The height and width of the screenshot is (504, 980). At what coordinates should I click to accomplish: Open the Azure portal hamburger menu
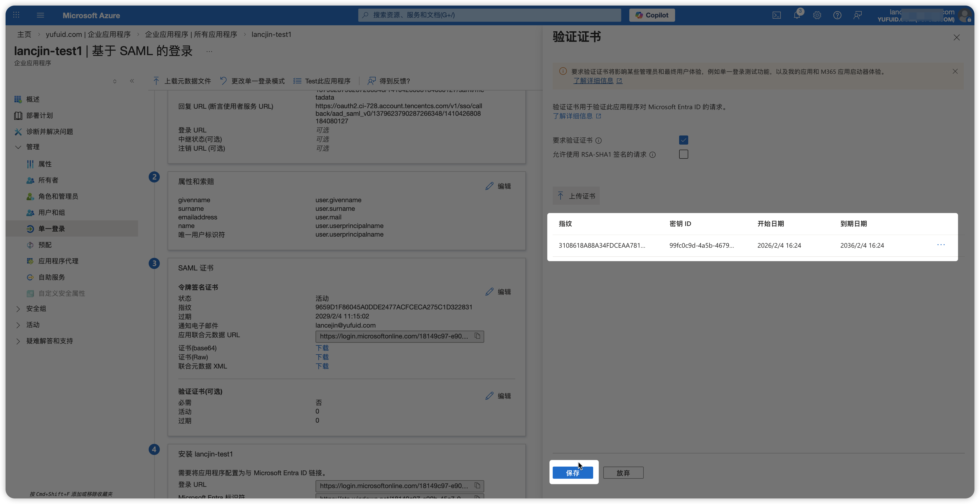40,15
